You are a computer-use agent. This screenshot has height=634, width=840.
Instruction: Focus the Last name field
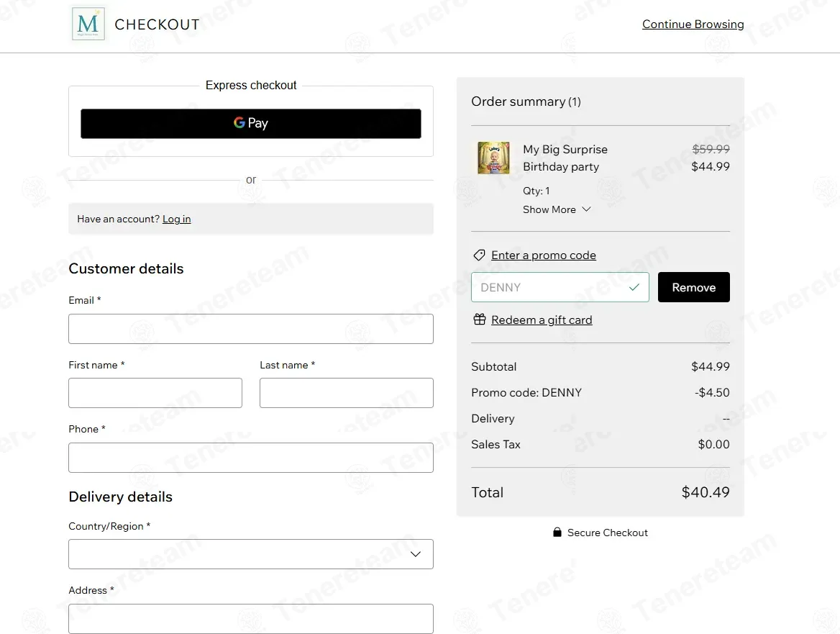[347, 393]
